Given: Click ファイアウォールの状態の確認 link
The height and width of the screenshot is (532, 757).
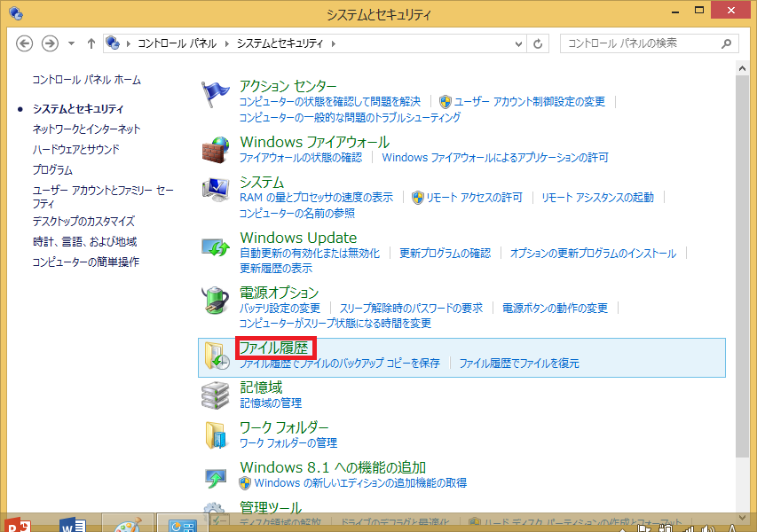Looking at the screenshot, I should (x=301, y=158).
